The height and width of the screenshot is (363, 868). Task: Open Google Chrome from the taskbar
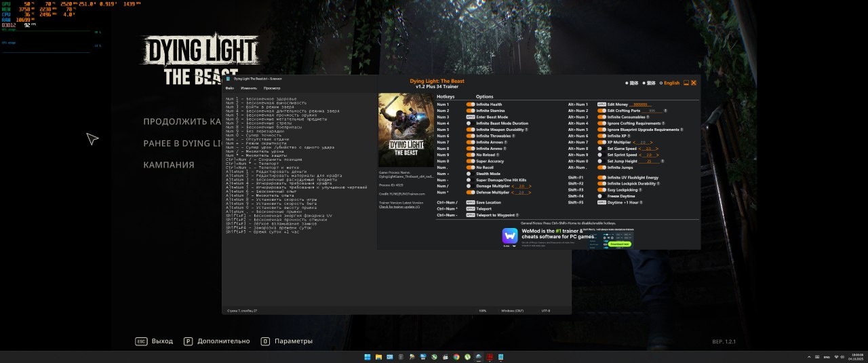456,357
